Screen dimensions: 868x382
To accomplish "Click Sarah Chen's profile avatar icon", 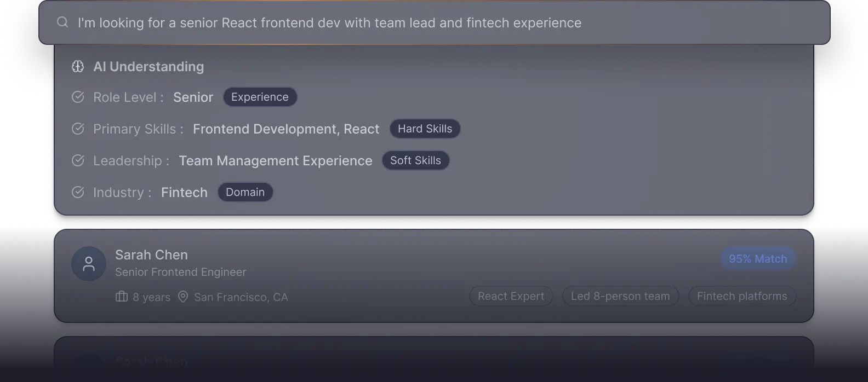I will tap(89, 264).
